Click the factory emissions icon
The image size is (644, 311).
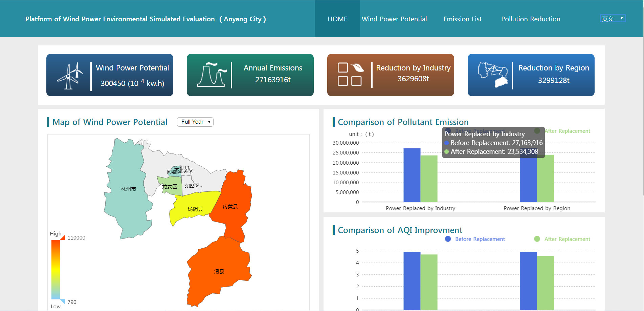point(212,75)
